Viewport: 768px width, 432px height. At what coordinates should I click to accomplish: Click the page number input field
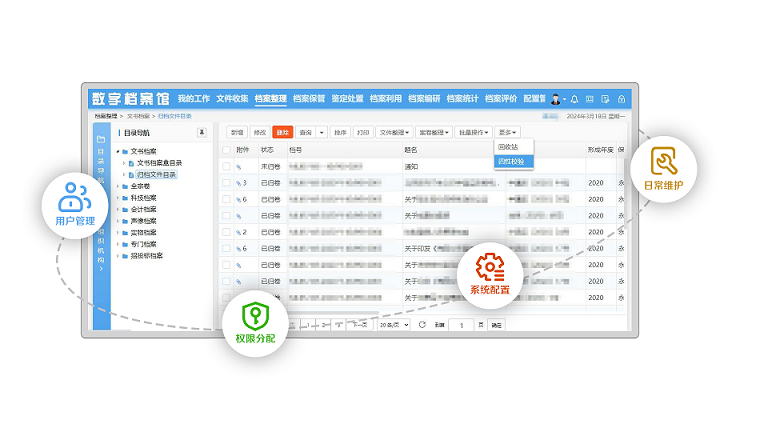point(462,325)
